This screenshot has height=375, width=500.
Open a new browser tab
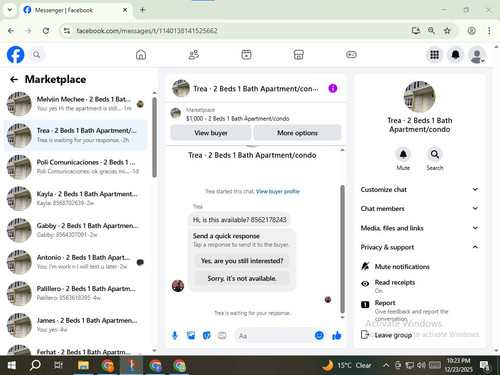pyautogui.click(x=142, y=10)
